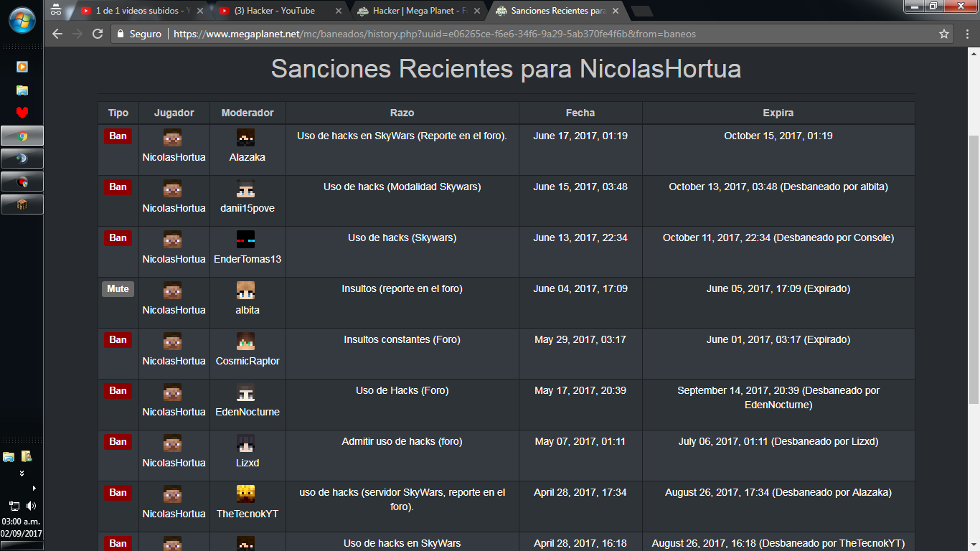This screenshot has width=980, height=551.
Task: Reload the megaplanet page
Action: point(98,34)
